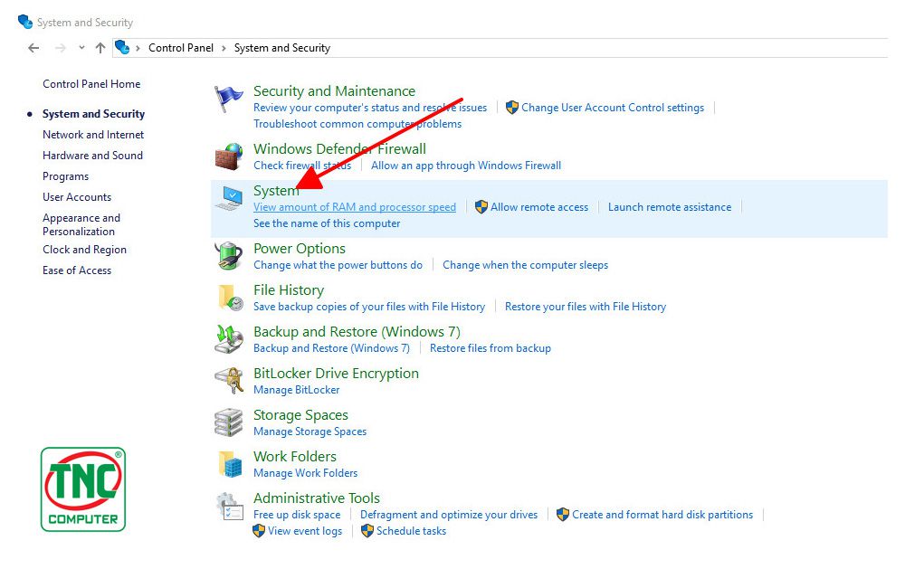Viewport: 905px width, 588px height.
Task: Open the Work Folders heading
Action: click(x=295, y=457)
